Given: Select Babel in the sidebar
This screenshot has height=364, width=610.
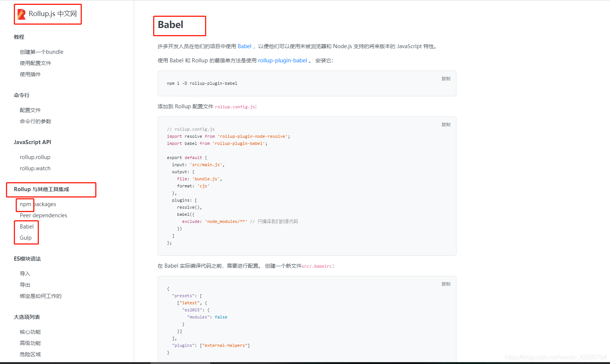Looking at the screenshot, I should pyautogui.click(x=27, y=227).
